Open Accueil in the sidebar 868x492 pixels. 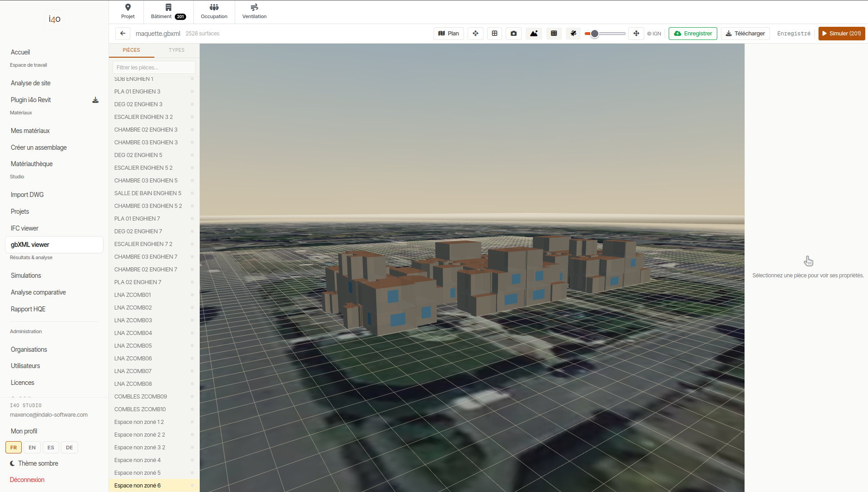[x=20, y=52]
